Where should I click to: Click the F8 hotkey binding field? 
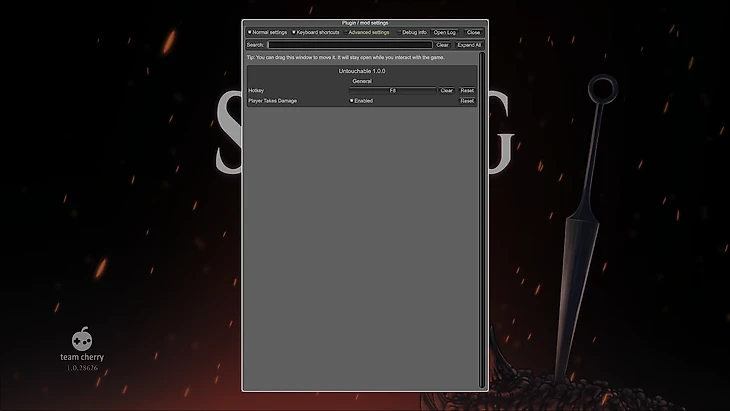tap(392, 91)
